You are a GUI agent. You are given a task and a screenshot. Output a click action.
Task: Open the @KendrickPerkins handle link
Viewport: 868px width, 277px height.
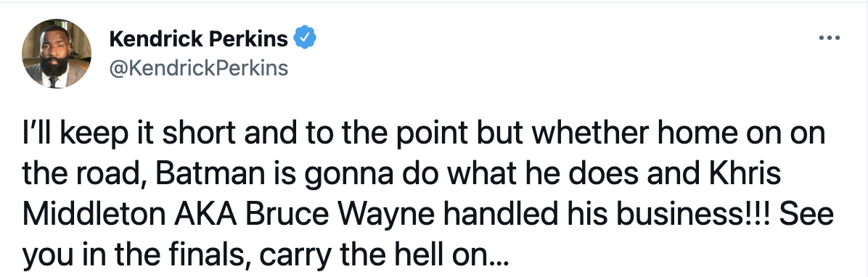pos(199,68)
